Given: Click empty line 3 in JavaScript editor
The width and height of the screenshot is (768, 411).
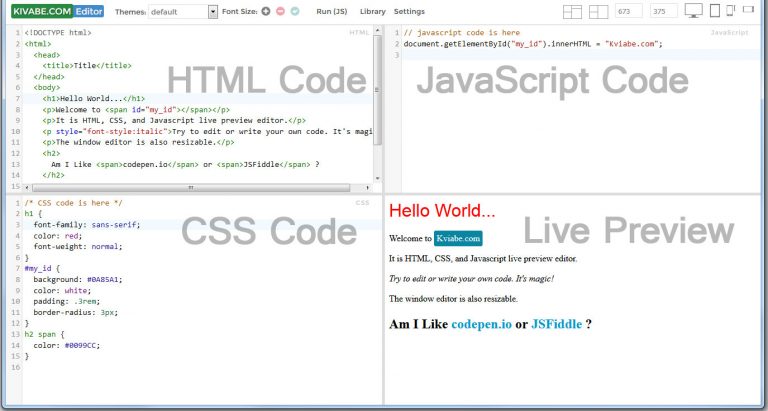Looking at the screenshot, I should click(580, 55).
